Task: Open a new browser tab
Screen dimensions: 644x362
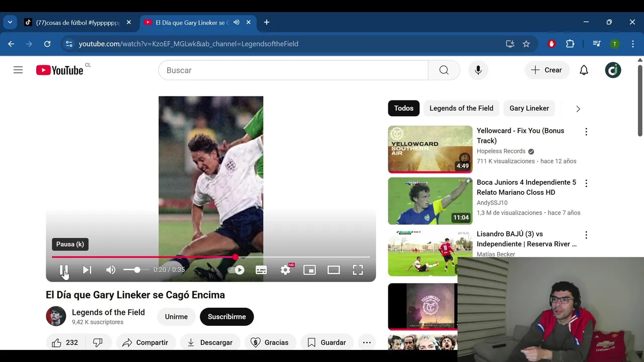Action: tap(267, 22)
